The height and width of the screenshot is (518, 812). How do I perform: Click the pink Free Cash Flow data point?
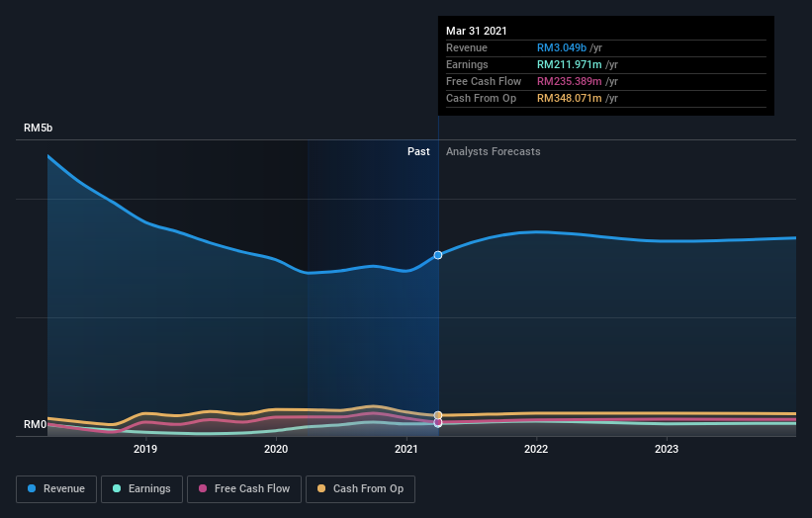coord(438,423)
